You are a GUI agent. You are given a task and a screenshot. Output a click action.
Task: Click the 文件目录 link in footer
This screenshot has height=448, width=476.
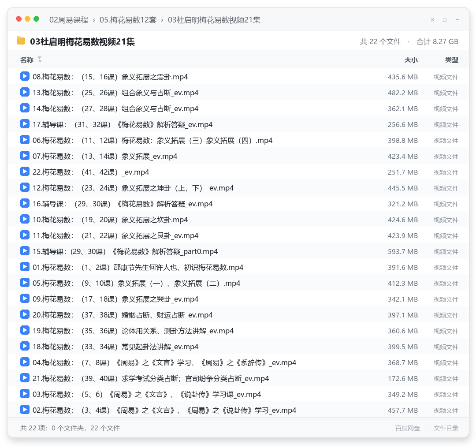pos(446,428)
